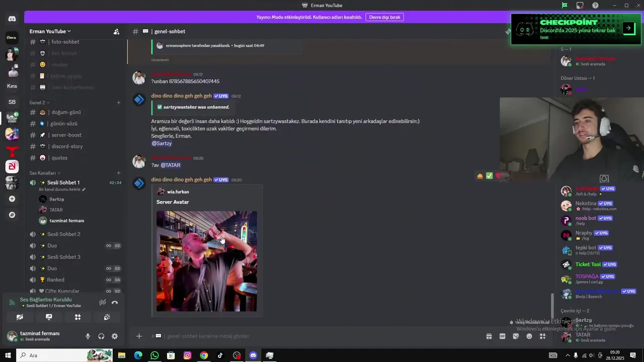
Task: Click Windows taskbar search box Ara
Action: pyautogui.click(x=64, y=355)
